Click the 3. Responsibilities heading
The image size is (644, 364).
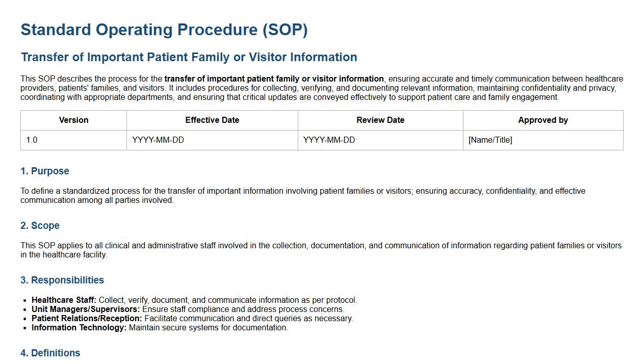62,280
